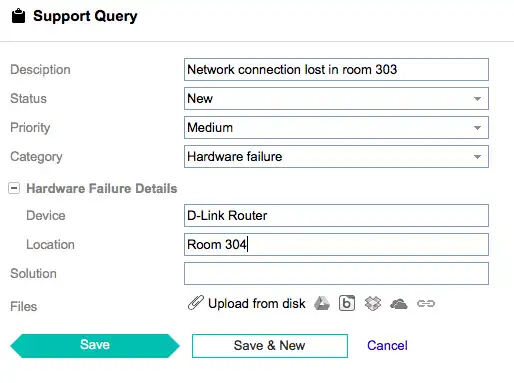The image size is (514, 383).
Task: Open the Priority dropdown showing Medium
Action: point(336,127)
